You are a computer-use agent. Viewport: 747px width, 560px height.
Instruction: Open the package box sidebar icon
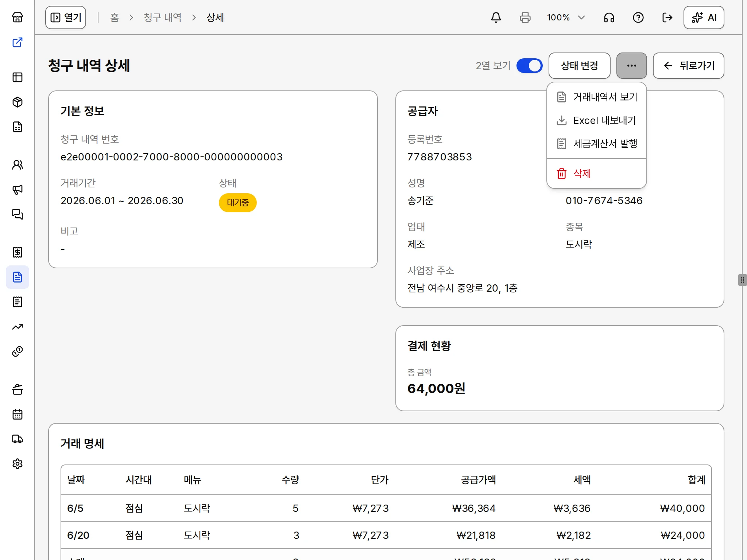point(18,102)
